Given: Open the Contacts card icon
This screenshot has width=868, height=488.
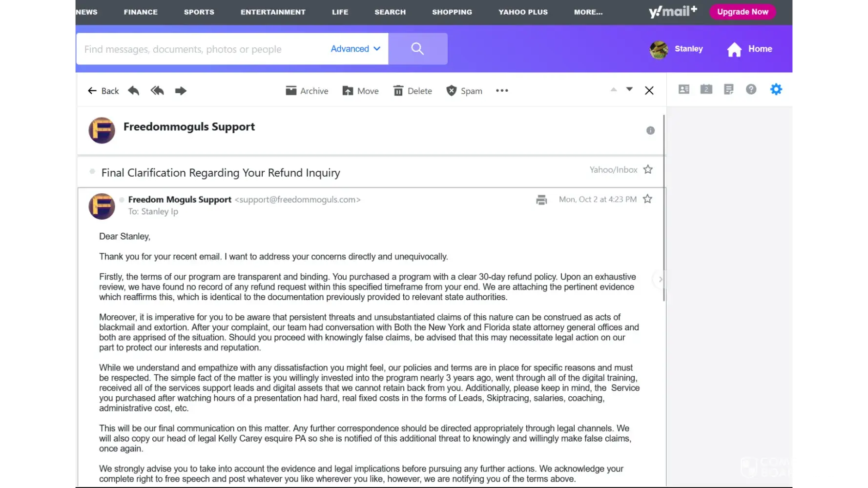Looking at the screenshot, I should point(684,89).
